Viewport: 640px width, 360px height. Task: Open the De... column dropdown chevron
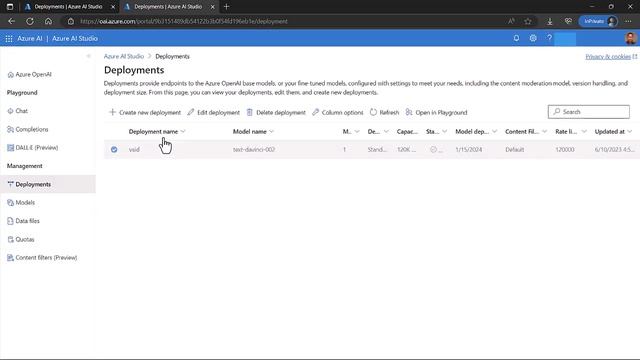(386, 131)
